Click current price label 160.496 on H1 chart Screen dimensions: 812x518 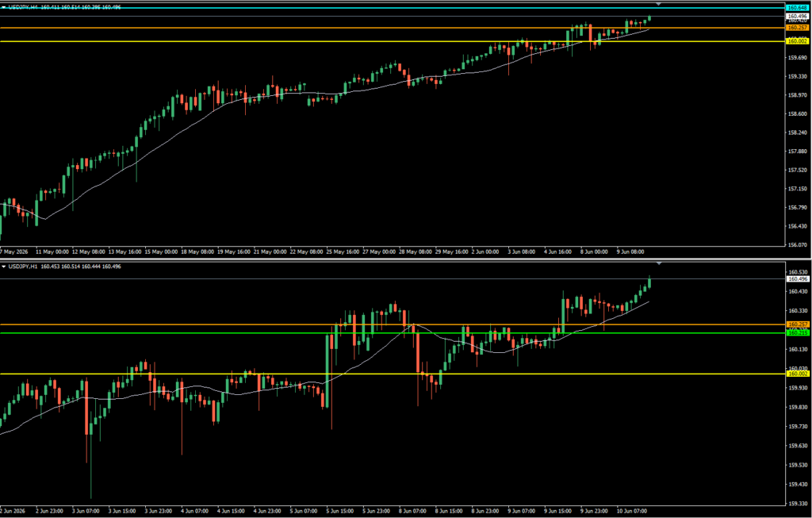coord(797,278)
